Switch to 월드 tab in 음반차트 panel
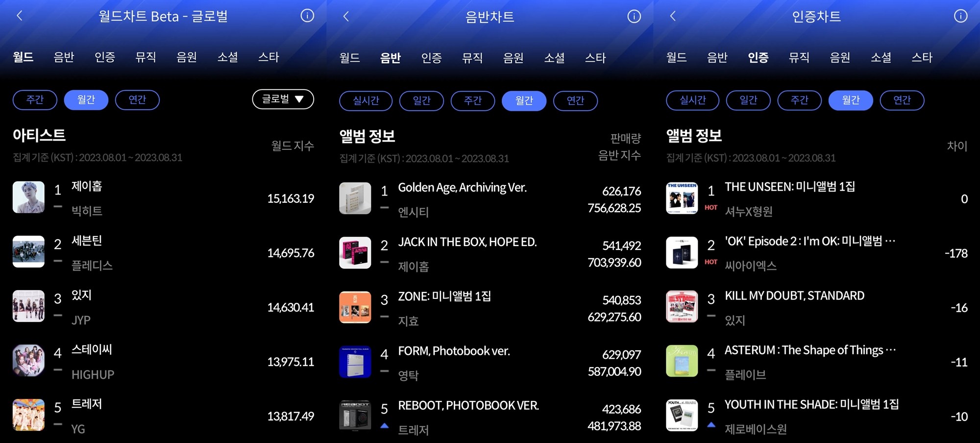 [x=350, y=58]
